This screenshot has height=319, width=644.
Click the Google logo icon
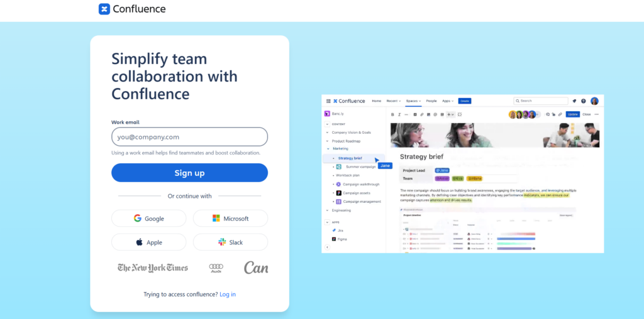pyautogui.click(x=138, y=218)
